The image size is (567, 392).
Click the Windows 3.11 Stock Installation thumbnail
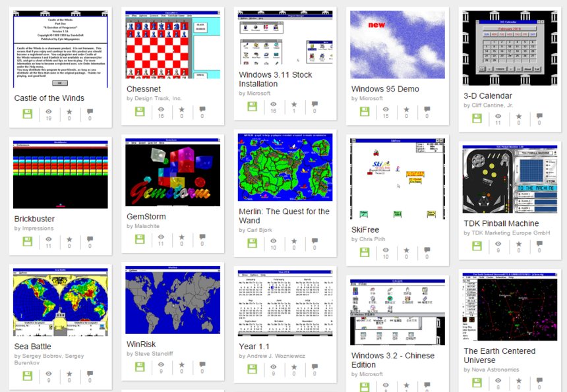click(285, 38)
